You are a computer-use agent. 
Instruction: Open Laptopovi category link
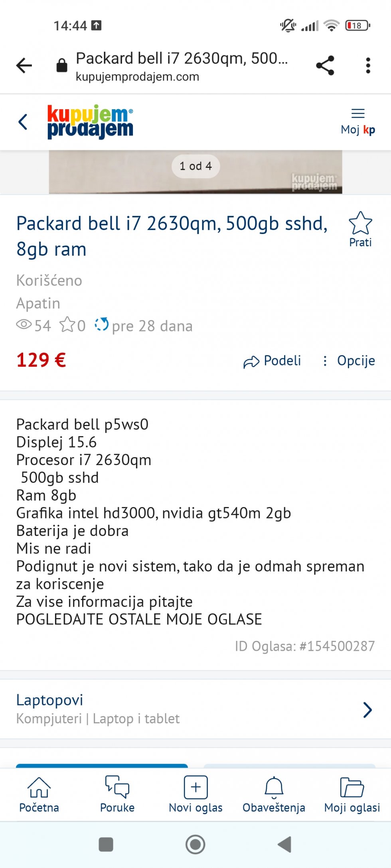click(50, 700)
